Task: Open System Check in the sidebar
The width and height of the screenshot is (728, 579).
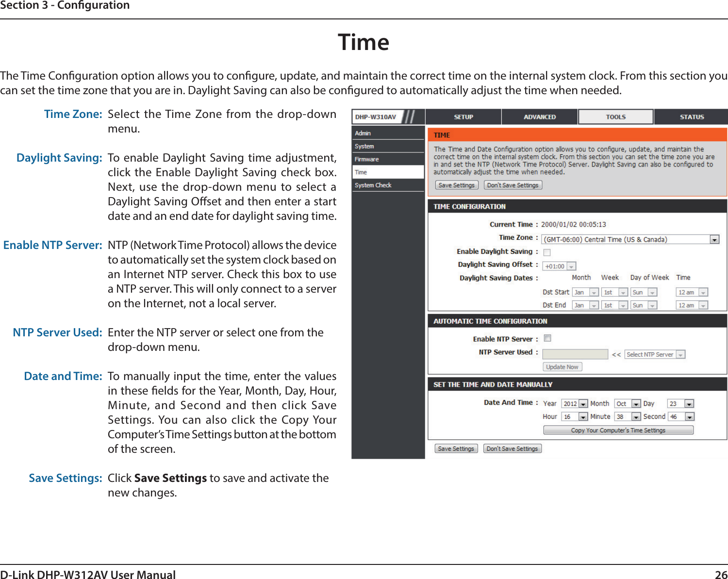Action: click(x=388, y=185)
